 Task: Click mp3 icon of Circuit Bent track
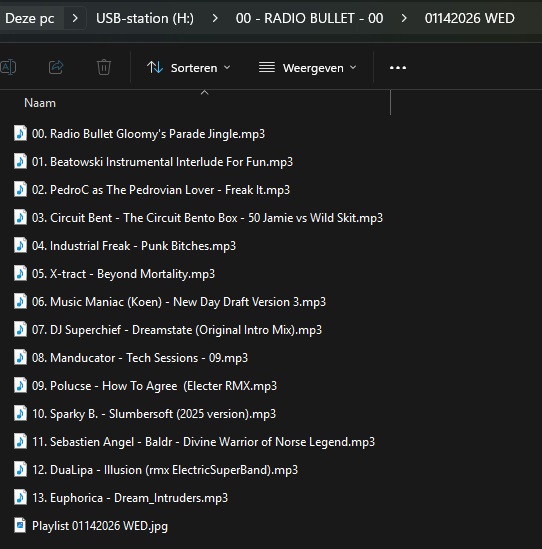click(x=20, y=217)
